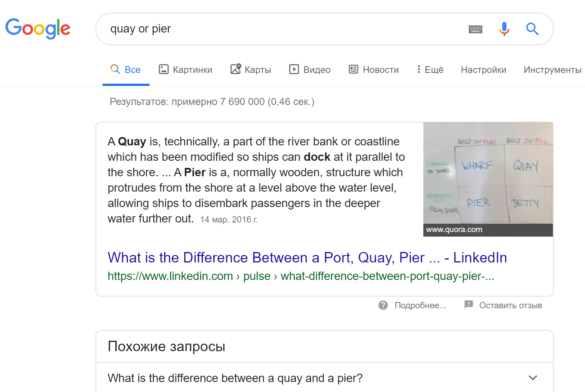Screen dimensions: 585x392
Task: Open the Видео tab
Action: [310, 70]
